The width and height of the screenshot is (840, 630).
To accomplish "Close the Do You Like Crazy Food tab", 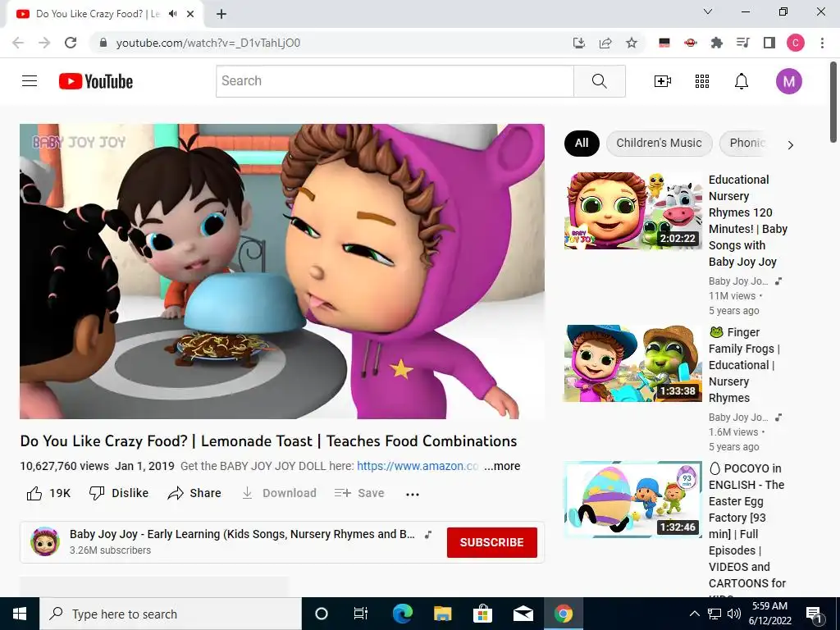I will (x=190, y=14).
